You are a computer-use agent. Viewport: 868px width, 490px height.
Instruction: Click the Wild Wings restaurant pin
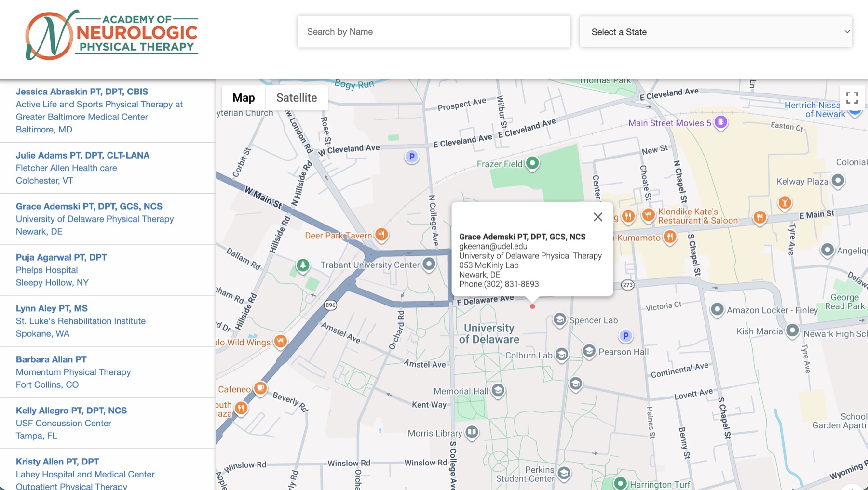point(280,341)
